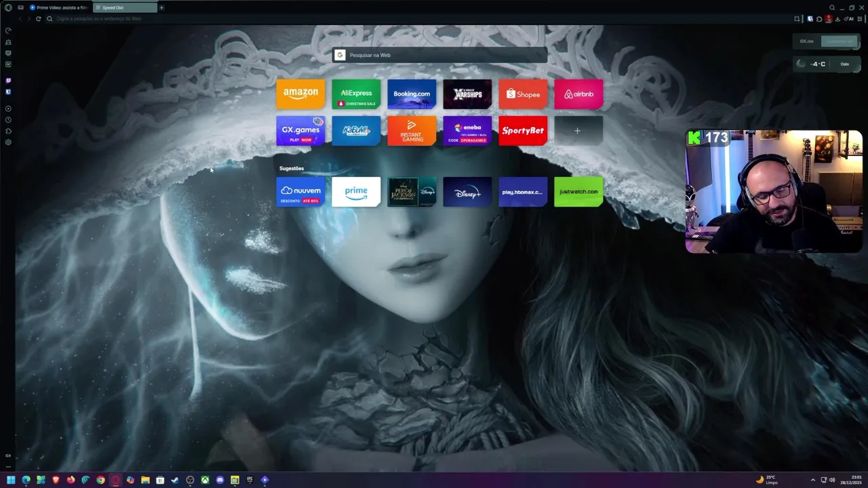Open the extensions cube icon in top toolbar
Screen dimensions: 868x488
[x=818, y=19]
